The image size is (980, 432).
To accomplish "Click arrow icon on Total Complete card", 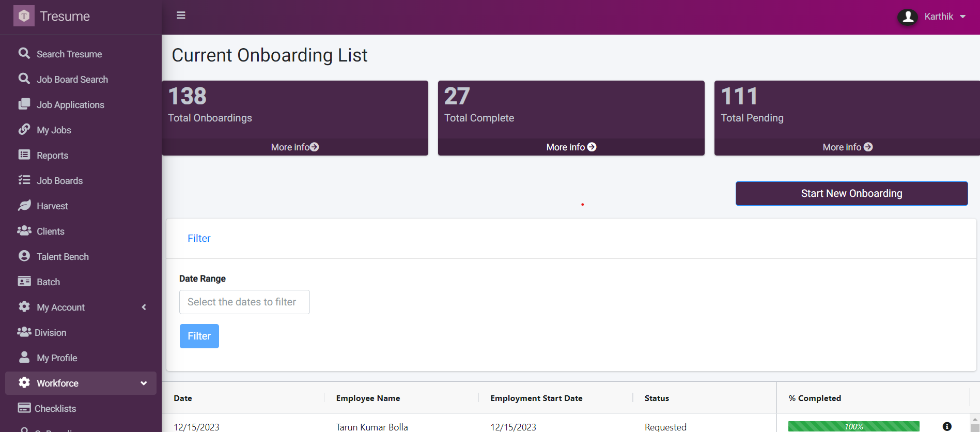I will pos(592,147).
